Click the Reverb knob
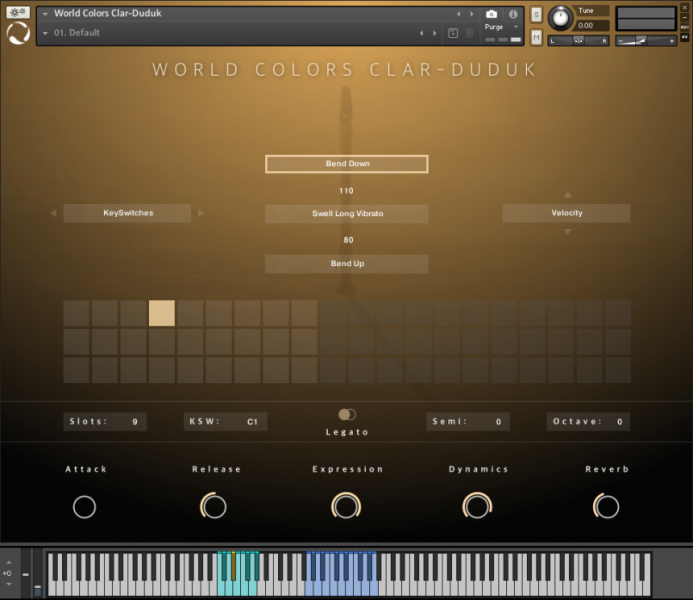The height and width of the screenshot is (600, 693). click(606, 506)
